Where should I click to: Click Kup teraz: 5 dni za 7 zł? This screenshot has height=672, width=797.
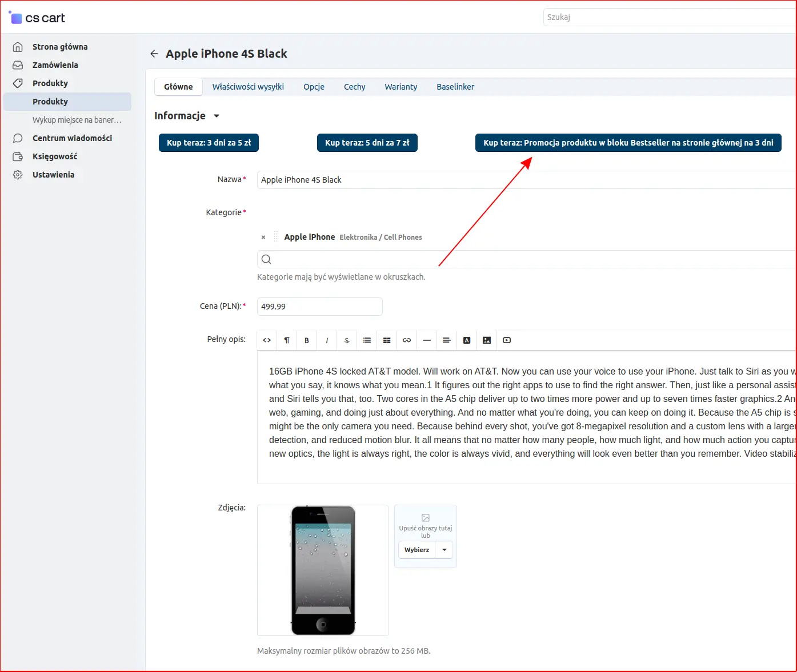367,143
